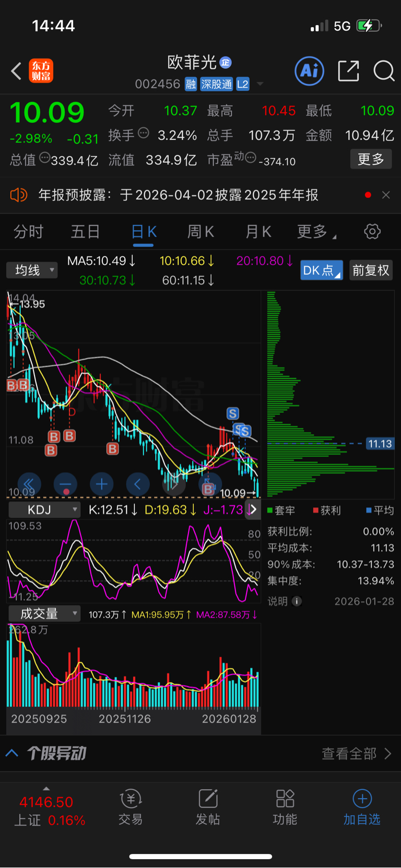Open chart settings gear

click(x=372, y=232)
